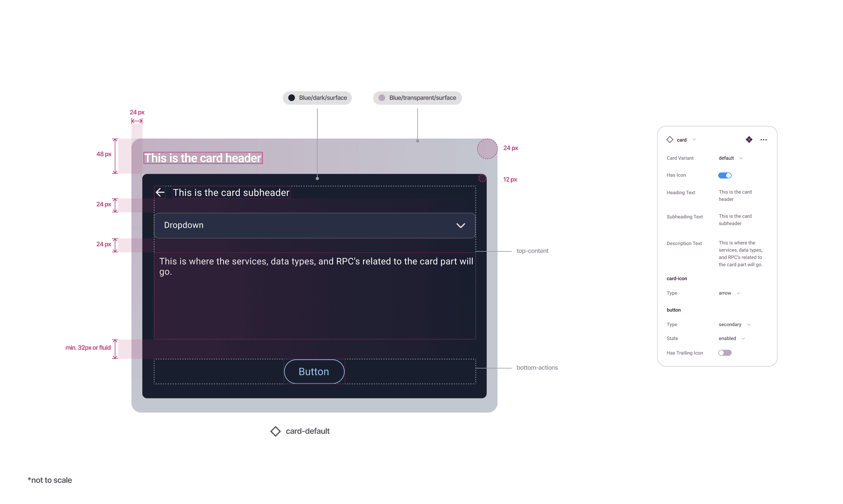Click the diamond outline icon beside the card title
The width and height of the screenshot is (843, 504).
click(669, 139)
